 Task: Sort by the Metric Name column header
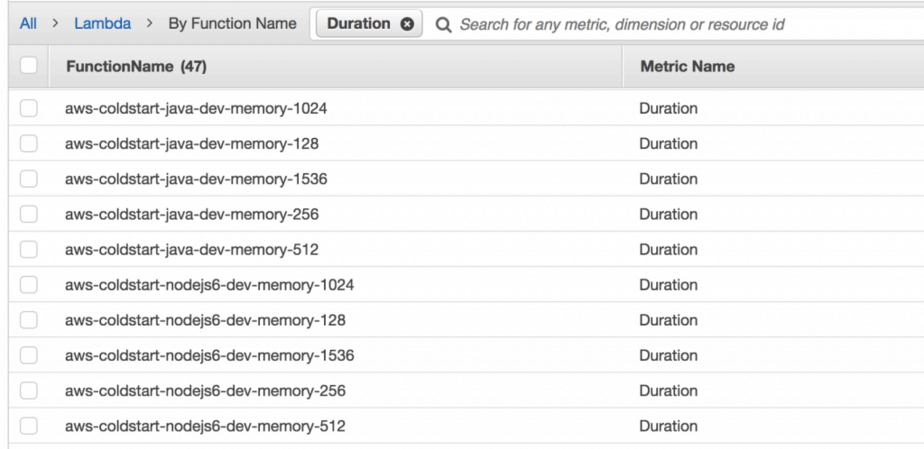[687, 66]
